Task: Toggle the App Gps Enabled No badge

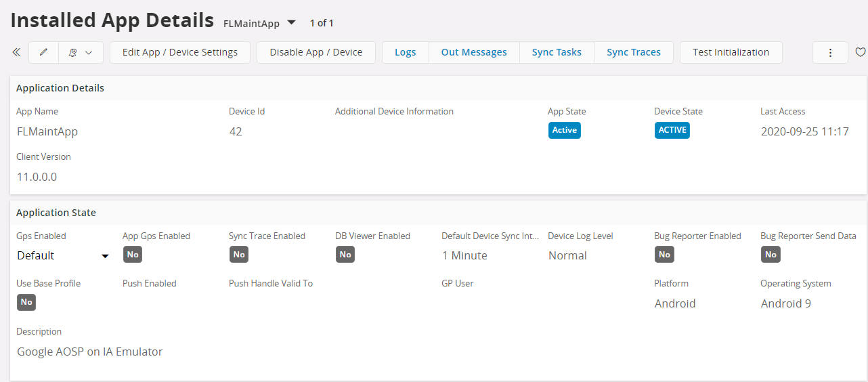Action: (132, 255)
